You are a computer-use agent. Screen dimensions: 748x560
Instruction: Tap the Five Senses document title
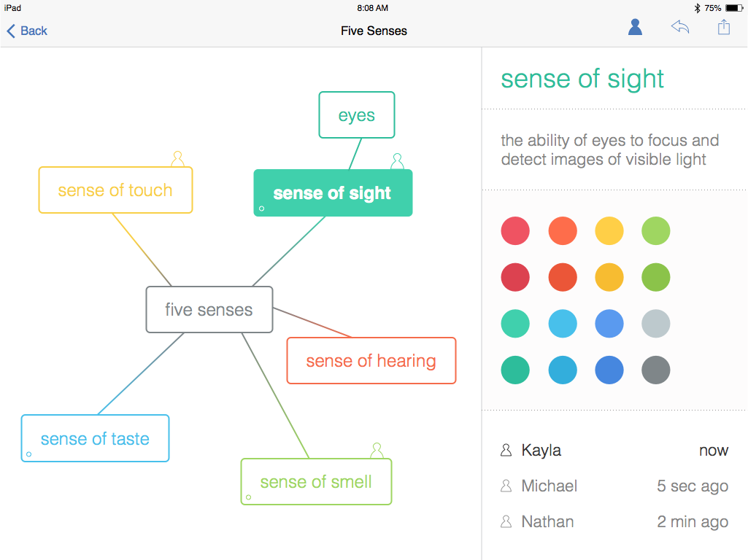tap(374, 31)
